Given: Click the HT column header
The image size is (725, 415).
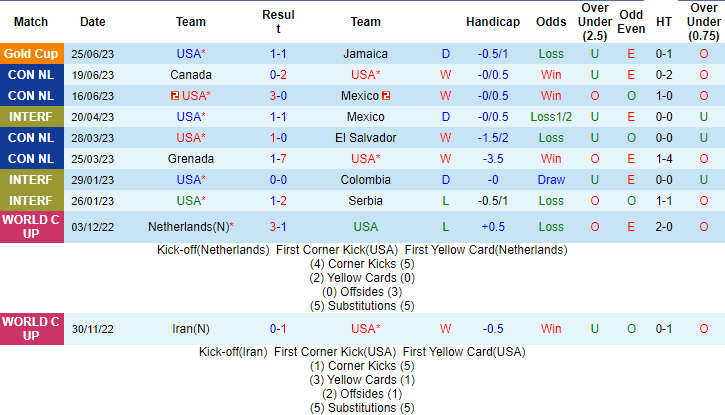Looking at the screenshot, I should [x=663, y=22].
